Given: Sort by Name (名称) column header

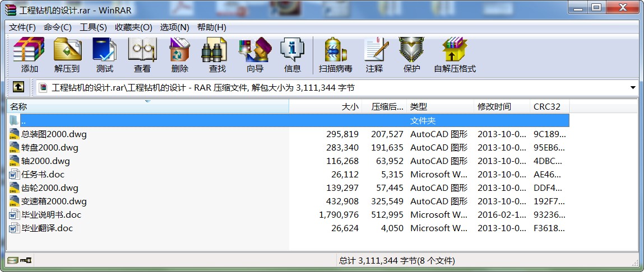Looking at the screenshot, I should coord(148,107).
